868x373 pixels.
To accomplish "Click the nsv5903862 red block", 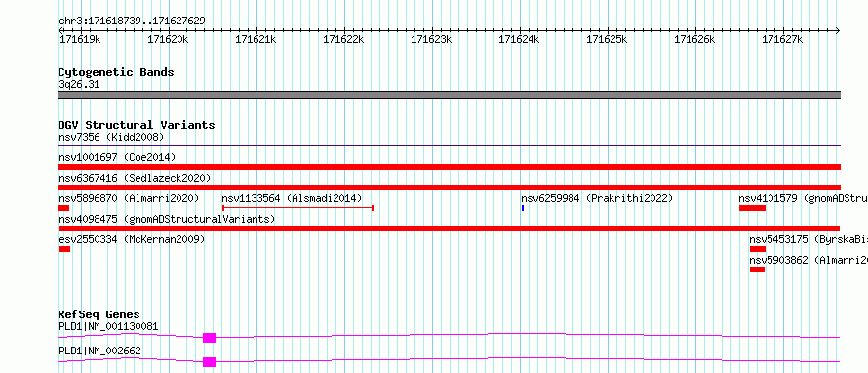I will pos(757,269).
